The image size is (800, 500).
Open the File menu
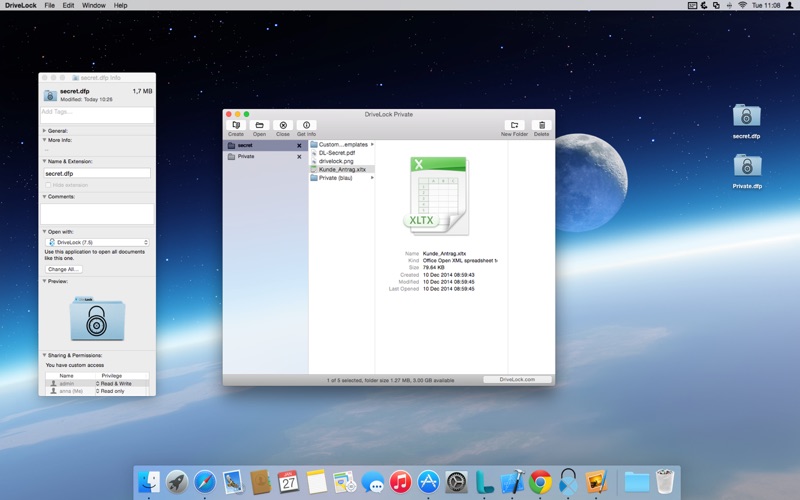(x=49, y=5)
